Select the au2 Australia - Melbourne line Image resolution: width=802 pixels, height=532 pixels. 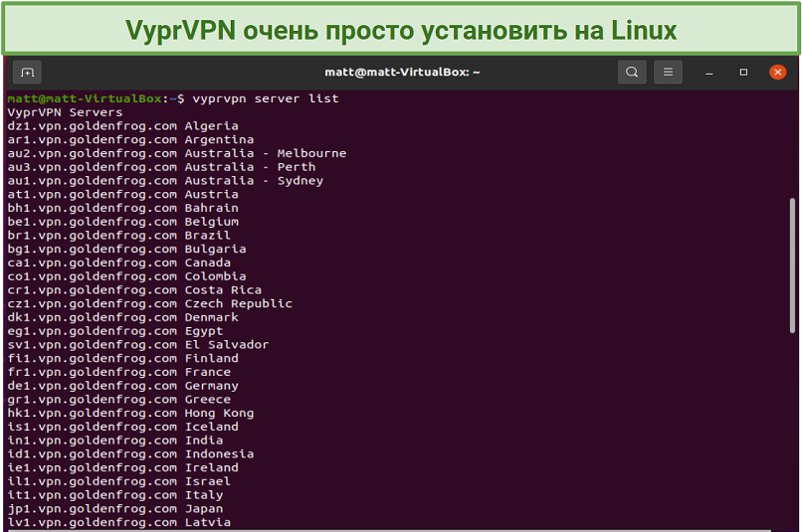point(177,153)
